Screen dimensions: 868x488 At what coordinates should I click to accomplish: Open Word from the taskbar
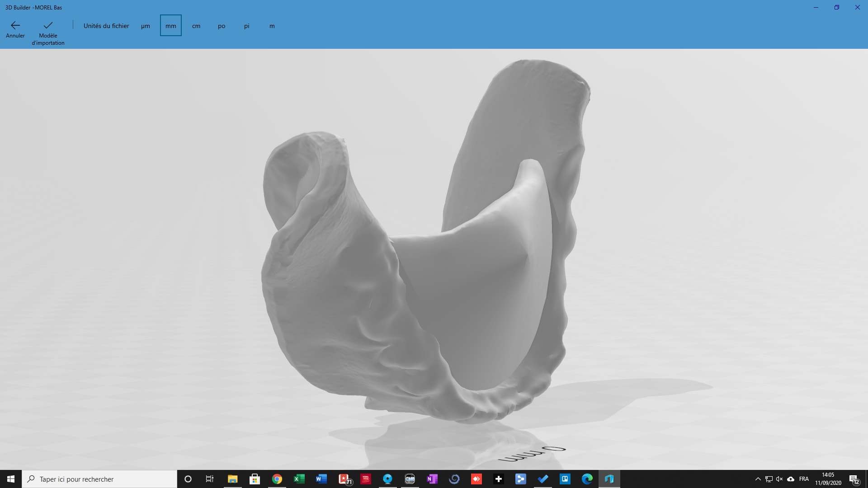[x=321, y=479]
